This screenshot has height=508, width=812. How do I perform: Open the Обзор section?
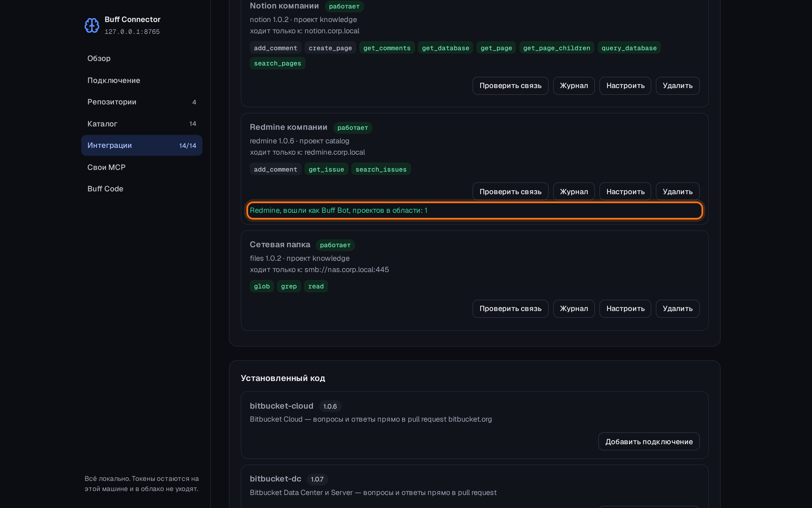[x=142, y=58]
